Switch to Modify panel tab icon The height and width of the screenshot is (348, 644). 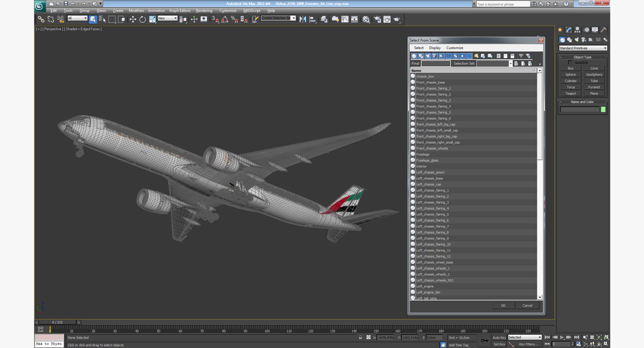569,30
